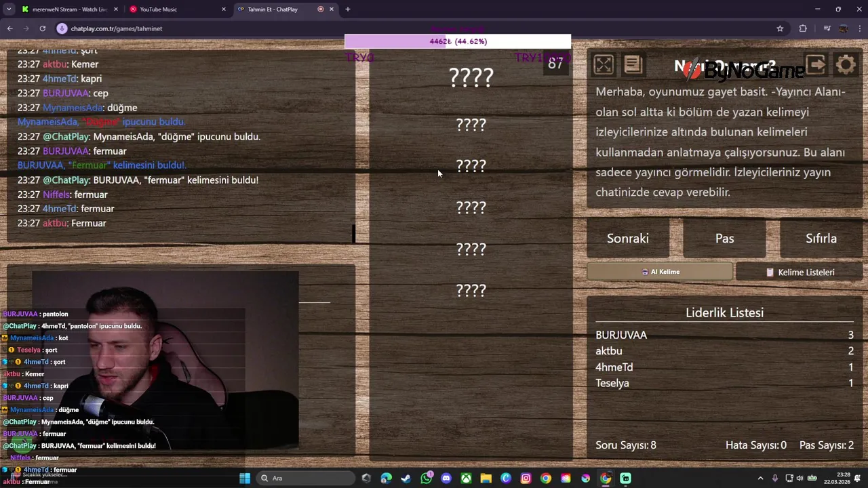The width and height of the screenshot is (868, 488).
Task: Open Instagram from the taskbar
Action: click(526, 478)
